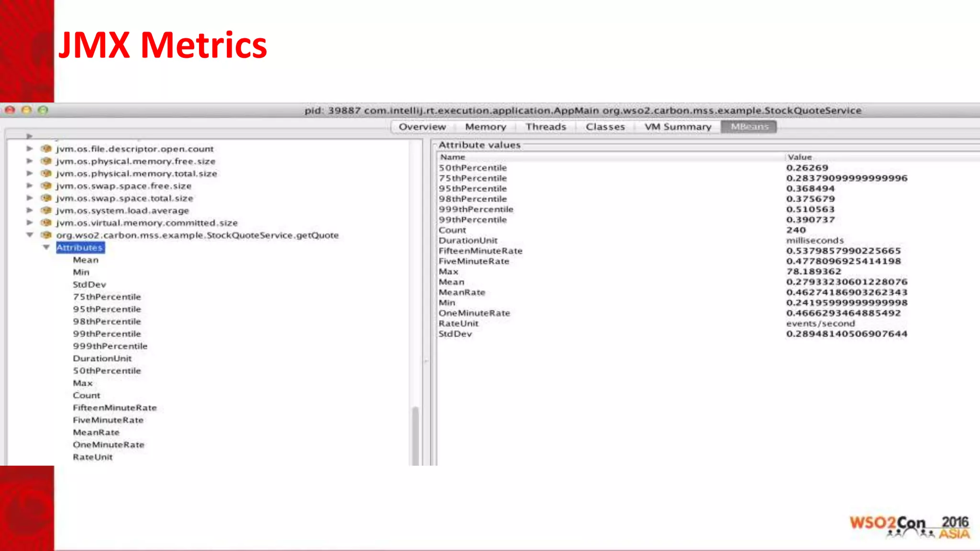The height and width of the screenshot is (551, 980).
Task: Expand jvm.os.swap.space.free.size node
Action: coord(30,186)
